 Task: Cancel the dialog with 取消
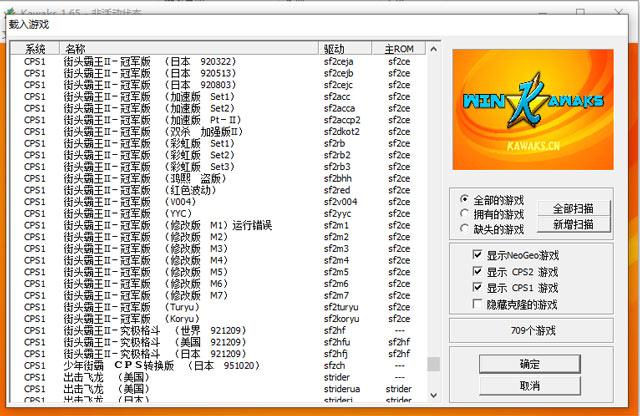(529, 385)
